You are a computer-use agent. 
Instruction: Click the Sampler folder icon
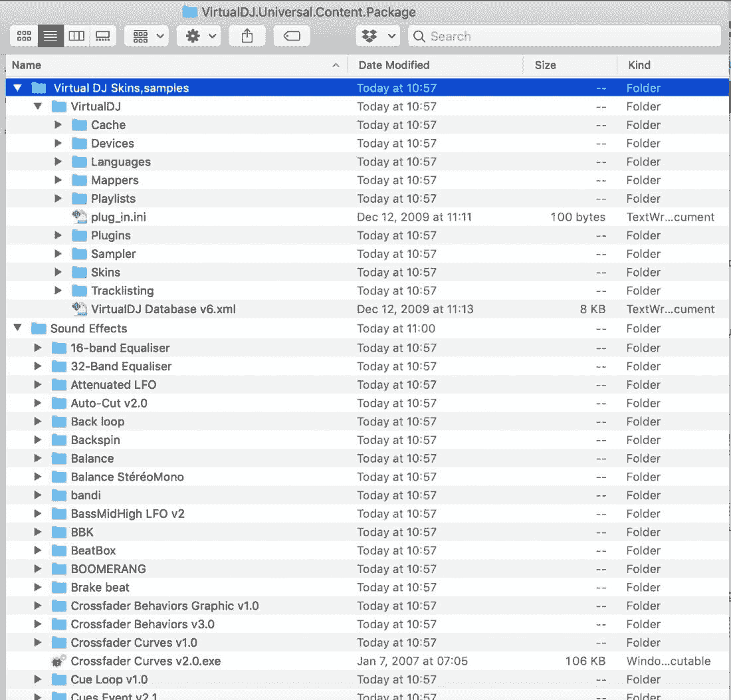79,254
